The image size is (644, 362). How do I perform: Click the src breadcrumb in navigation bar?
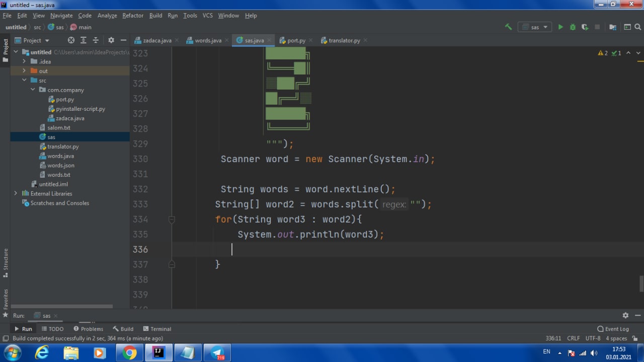37,27
